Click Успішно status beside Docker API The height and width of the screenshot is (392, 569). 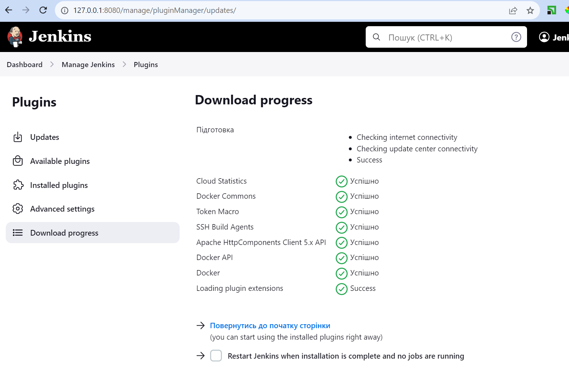click(364, 258)
